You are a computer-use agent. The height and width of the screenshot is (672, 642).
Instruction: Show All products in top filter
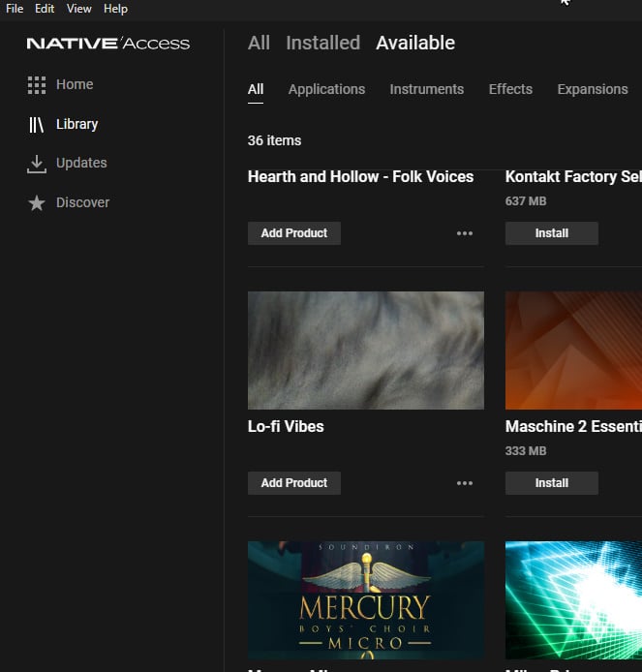259,43
